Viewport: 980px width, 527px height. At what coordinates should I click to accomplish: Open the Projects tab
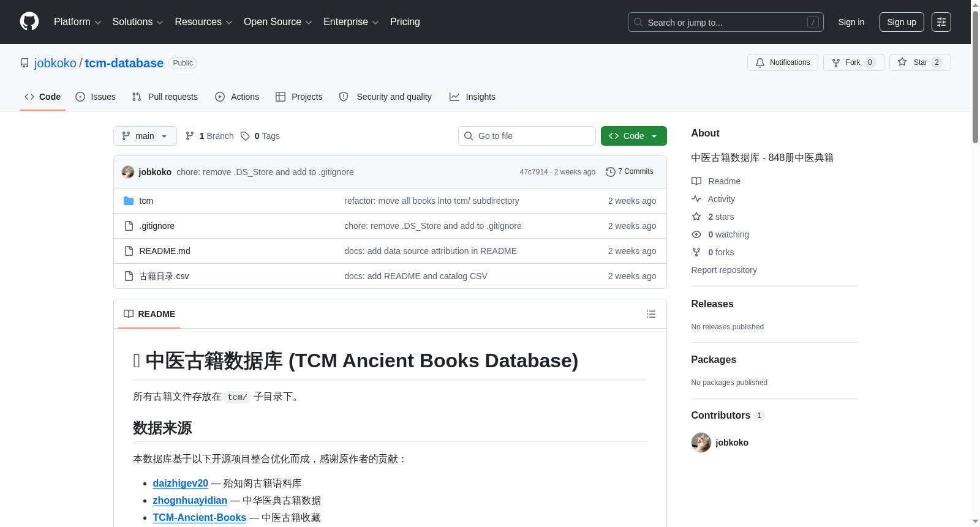click(299, 97)
